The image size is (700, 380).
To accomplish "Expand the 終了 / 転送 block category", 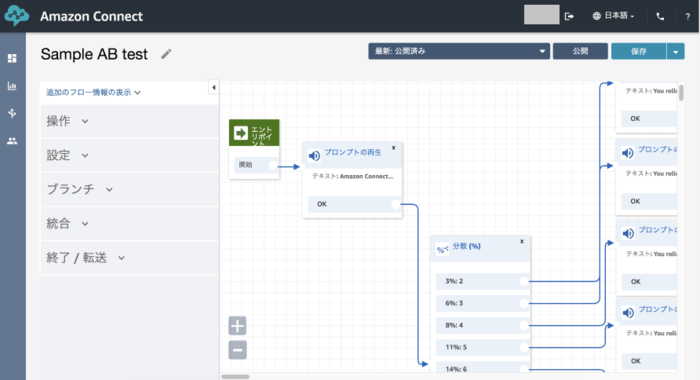I will [x=129, y=258].
